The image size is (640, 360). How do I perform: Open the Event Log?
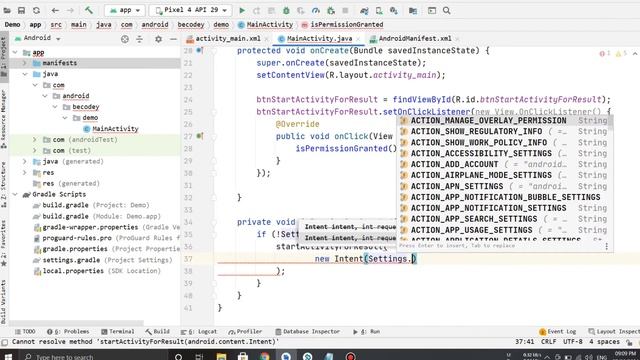(x=558, y=331)
